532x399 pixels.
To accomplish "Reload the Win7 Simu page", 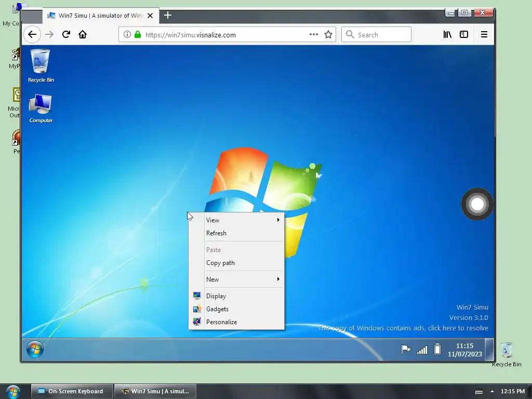I will point(66,34).
